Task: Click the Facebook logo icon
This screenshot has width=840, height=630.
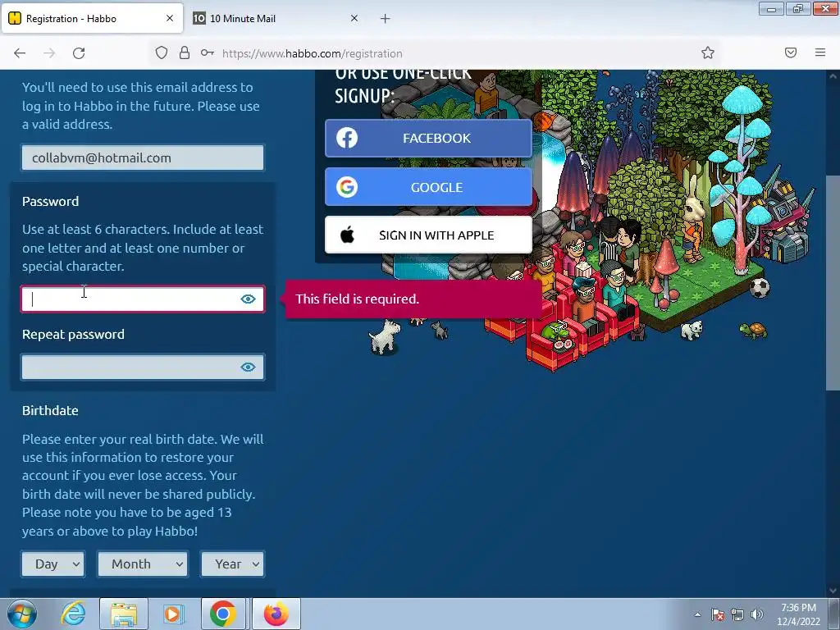Action: [x=347, y=138]
